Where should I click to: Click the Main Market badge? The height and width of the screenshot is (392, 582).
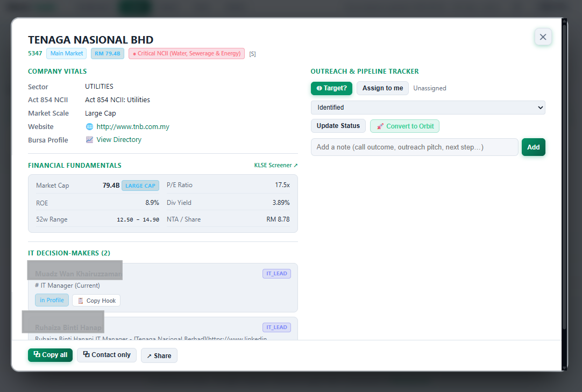tap(67, 53)
